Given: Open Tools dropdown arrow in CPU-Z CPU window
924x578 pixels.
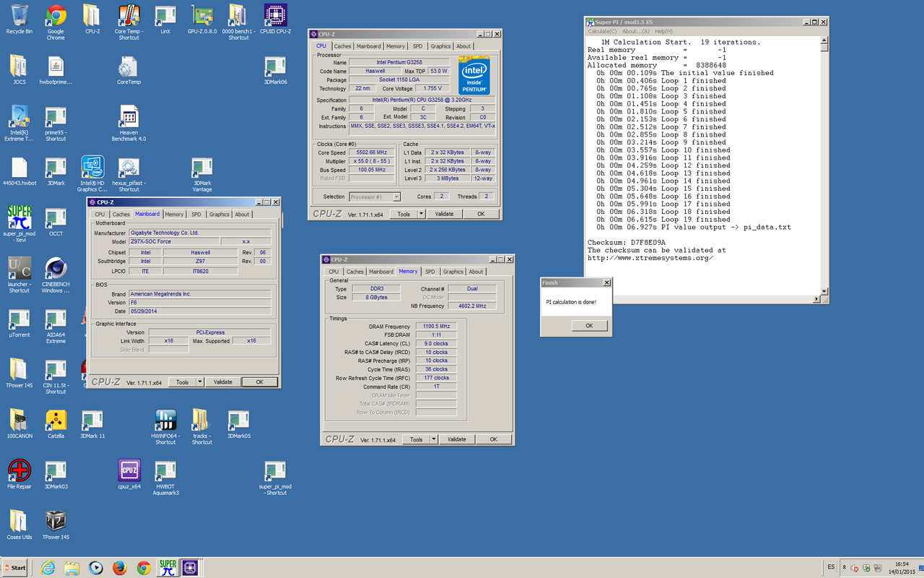Looking at the screenshot, I should tap(422, 214).
